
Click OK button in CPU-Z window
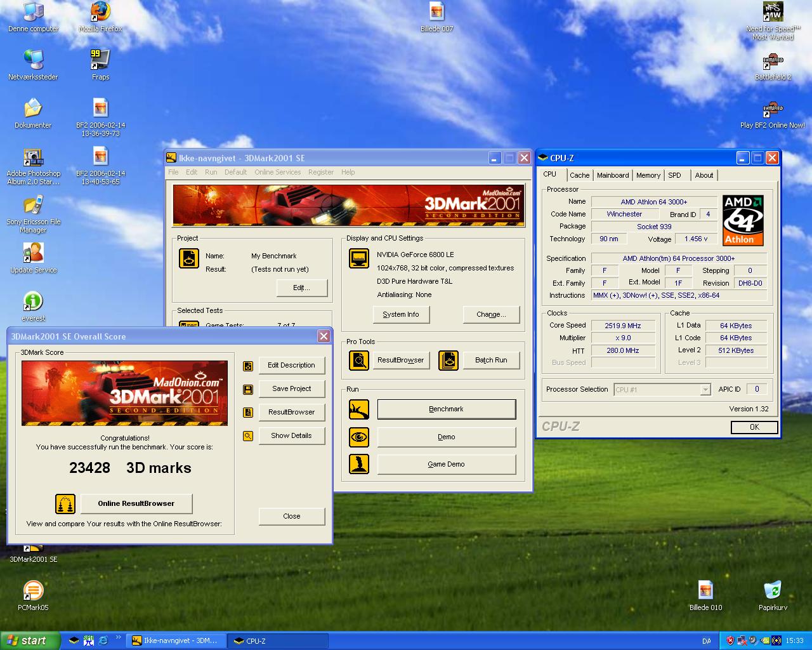click(x=754, y=428)
